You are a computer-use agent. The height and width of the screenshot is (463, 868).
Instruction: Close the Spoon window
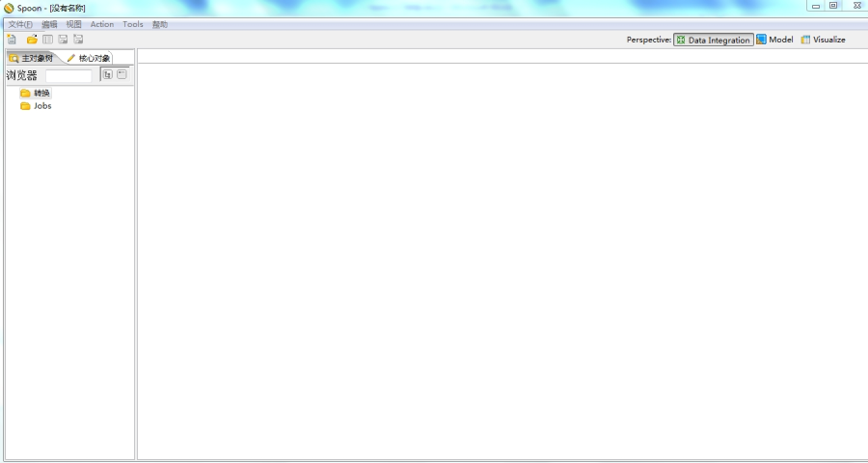[857, 6]
